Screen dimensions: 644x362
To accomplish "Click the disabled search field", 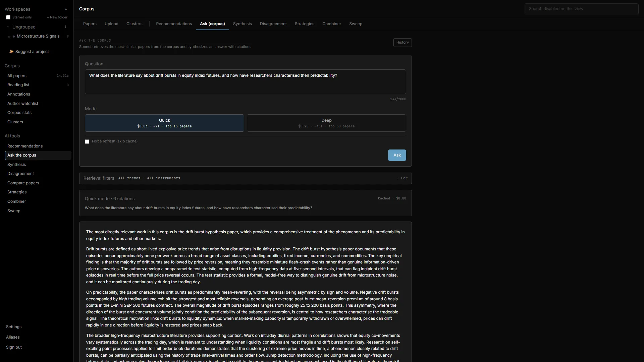I will pos(582,9).
